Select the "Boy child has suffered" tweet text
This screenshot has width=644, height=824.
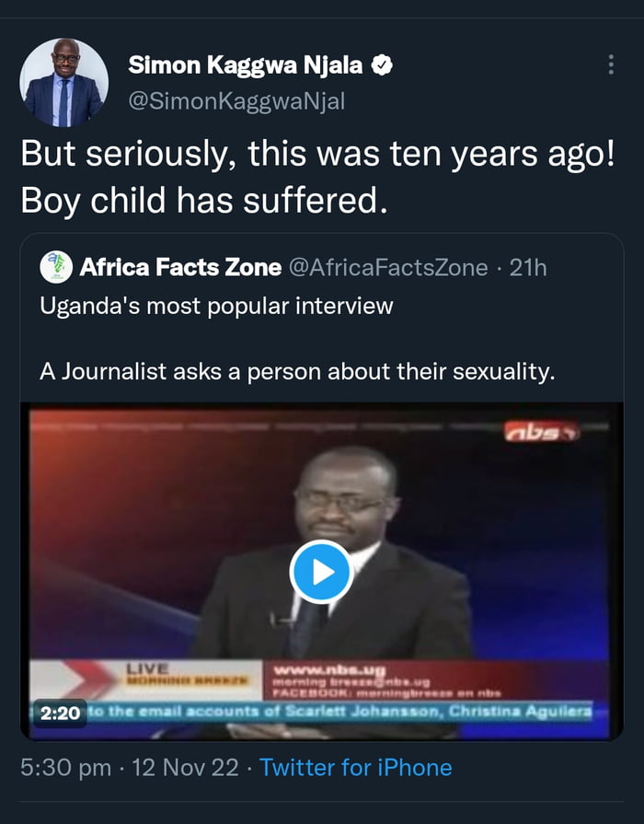click(x=200, y=200)
